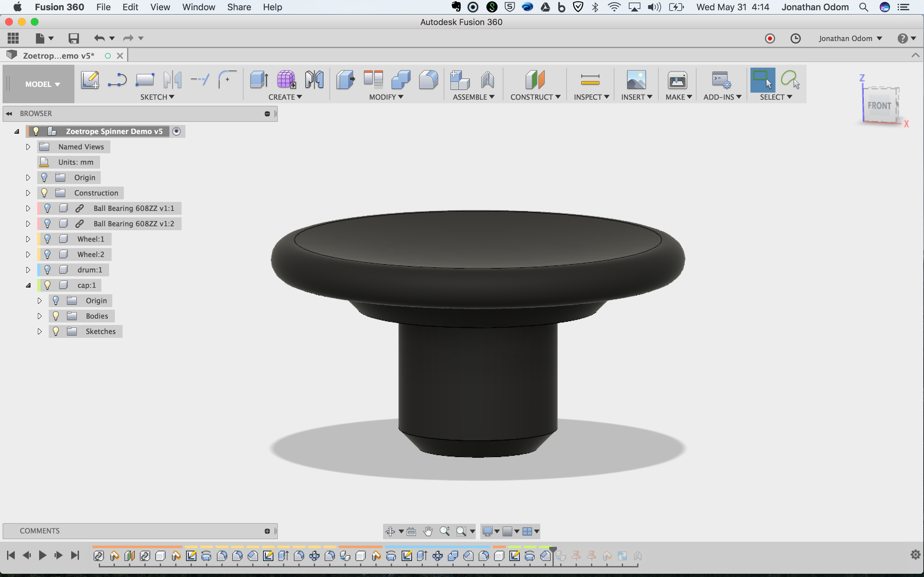Viewport: 924px width, 577px height.
Task: Click the Create Sketch icon
Action: coord(90,80)
